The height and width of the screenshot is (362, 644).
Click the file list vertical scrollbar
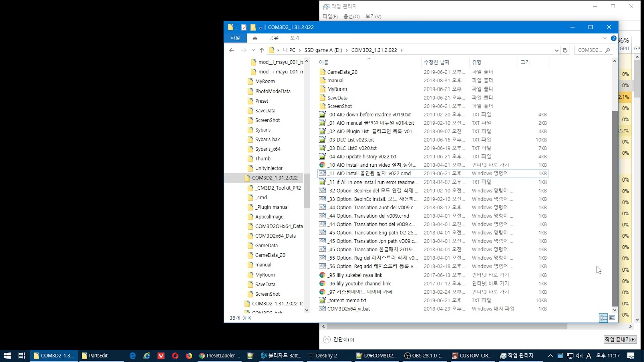[614, 208]
